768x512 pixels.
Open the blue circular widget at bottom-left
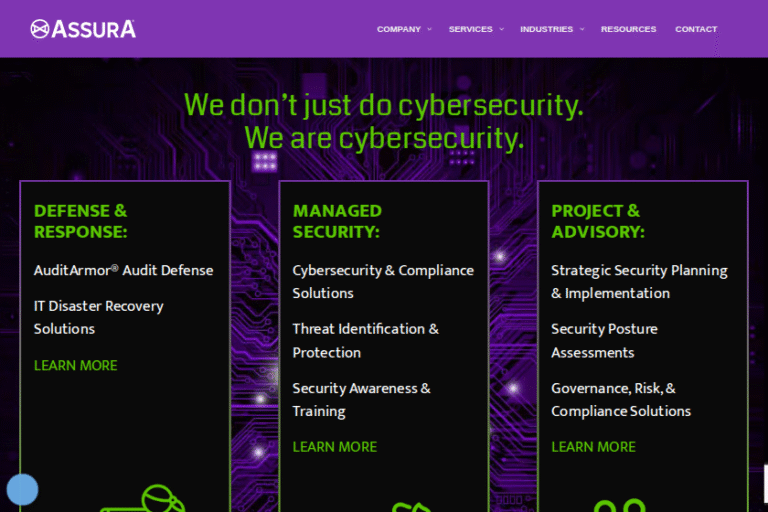(x=22, y=489)
